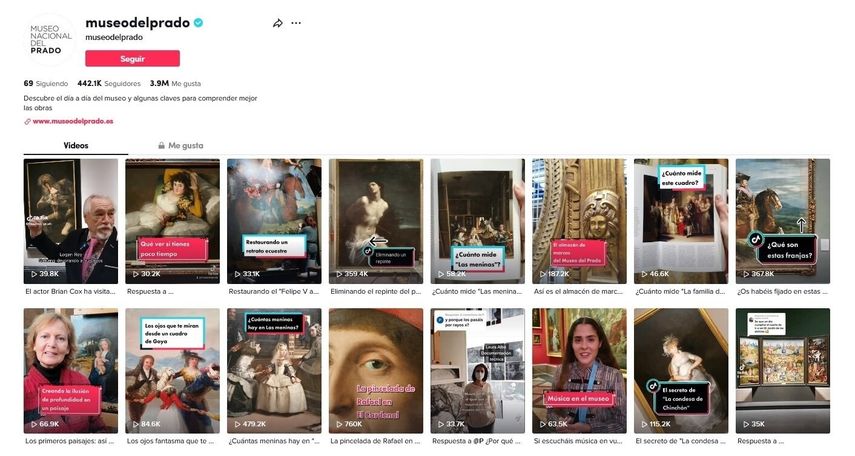Image resolution: width=855 pixels, height=456 pixels.
Task: Open the '¿Cuánto mide este cuadro?' video
Action: [x=681, y=221]
